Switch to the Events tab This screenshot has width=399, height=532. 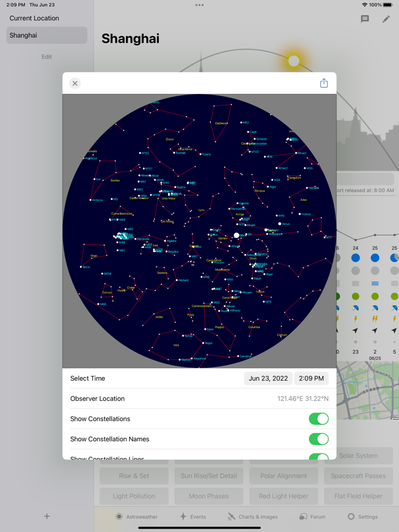click(193, 517)
